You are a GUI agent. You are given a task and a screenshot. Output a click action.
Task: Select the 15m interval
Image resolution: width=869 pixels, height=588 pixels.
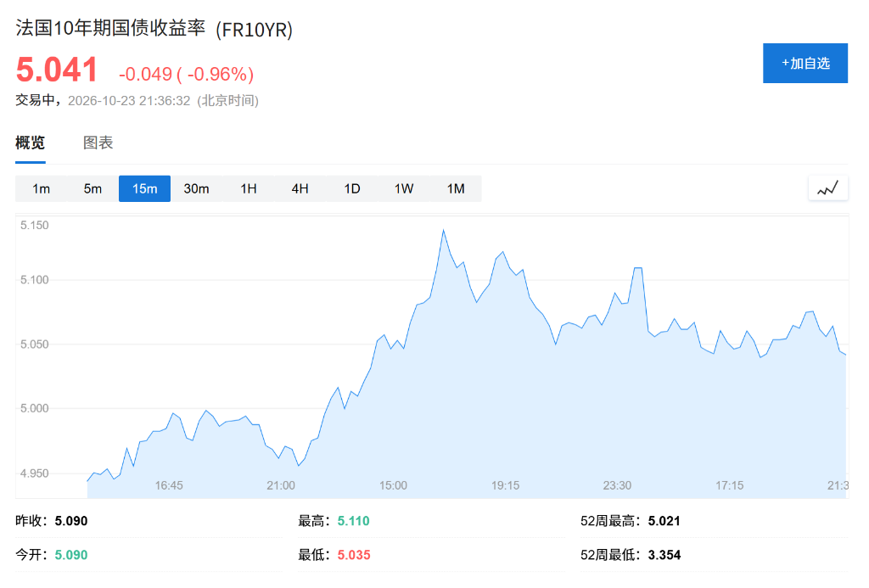pyautogui.click(x=144, y=188)
